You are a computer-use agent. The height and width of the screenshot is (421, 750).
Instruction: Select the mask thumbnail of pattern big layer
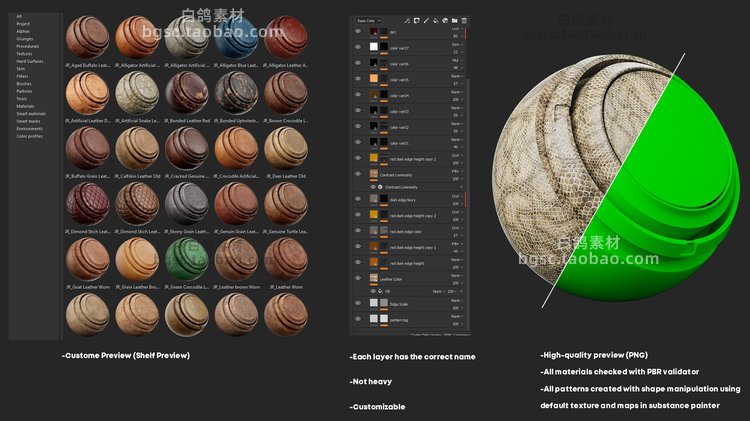[384, 319]
